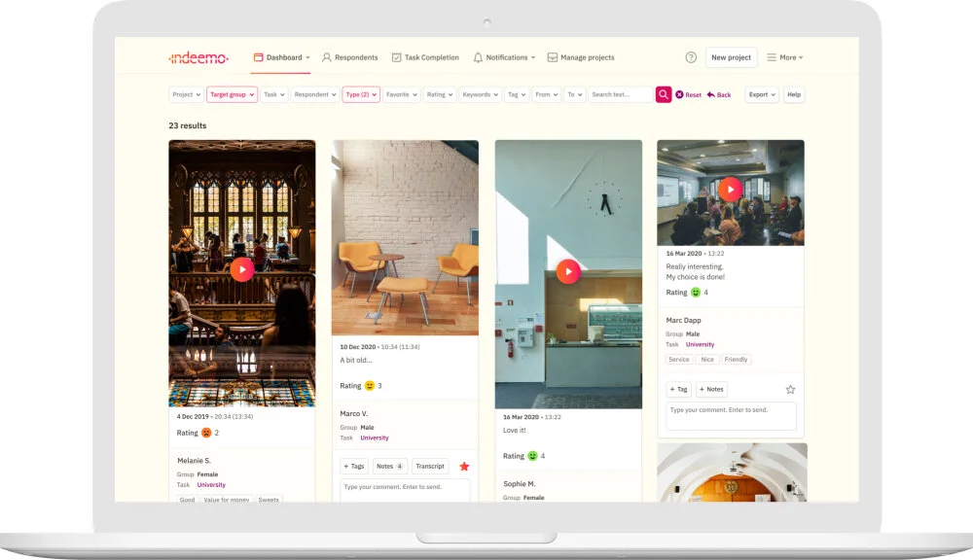Image resolution: width=973 pixels, height=560 pixels.
Task: Unfavorite Marco V.'s post with red star
Action: click(464, 467)
